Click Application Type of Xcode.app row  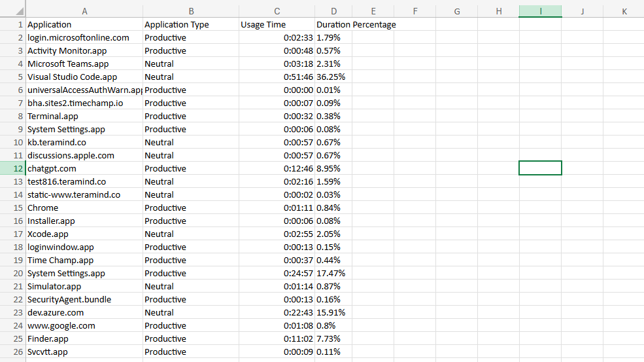point(191,234)
